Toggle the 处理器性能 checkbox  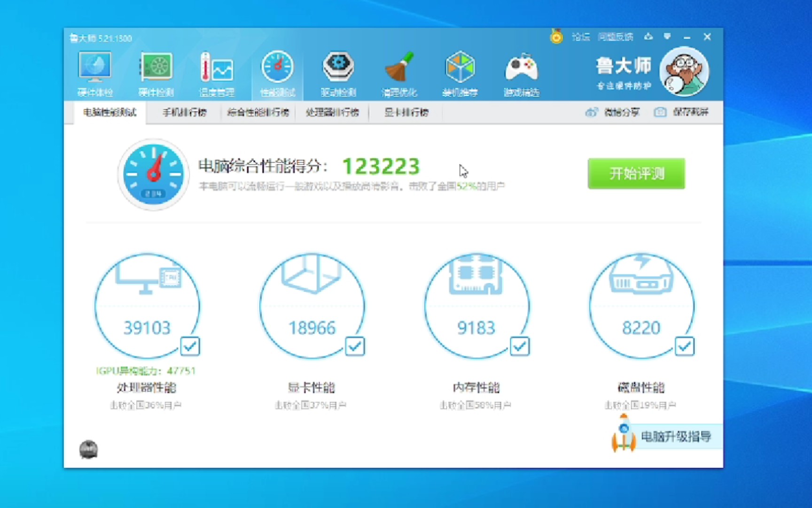pyautogui.click(x=190, y=347)
